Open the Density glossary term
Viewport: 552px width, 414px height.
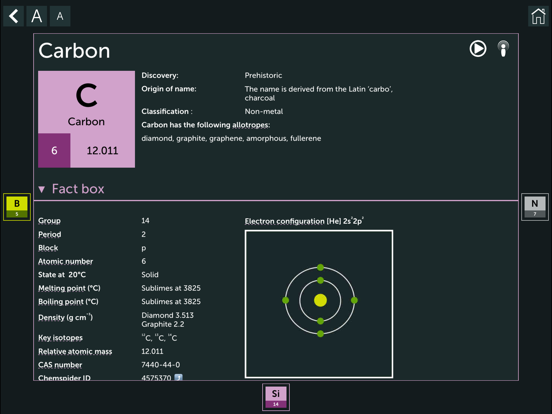pyautogui.click(x=65, y=317)
